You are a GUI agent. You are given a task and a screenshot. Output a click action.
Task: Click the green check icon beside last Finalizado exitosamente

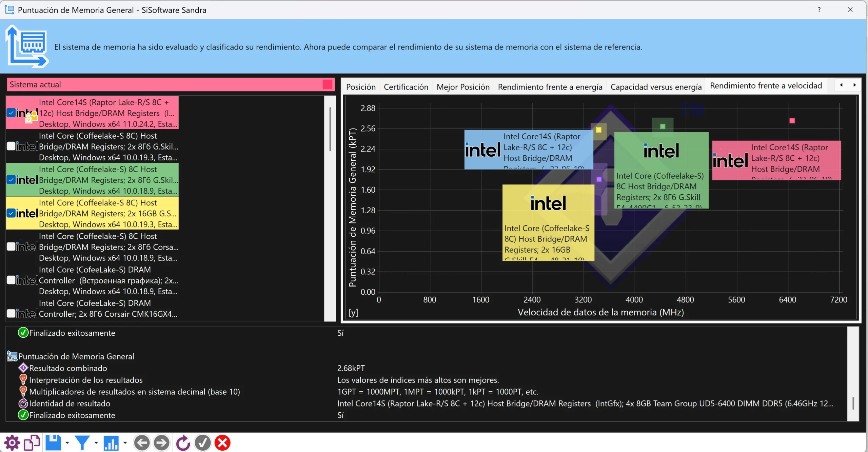click(x=23, y=415)
